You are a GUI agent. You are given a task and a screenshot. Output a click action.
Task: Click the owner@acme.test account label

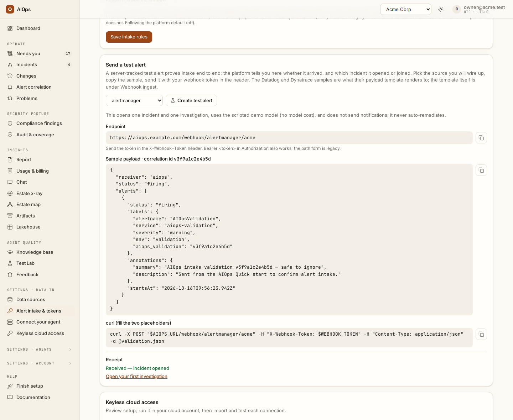[484, 7]
